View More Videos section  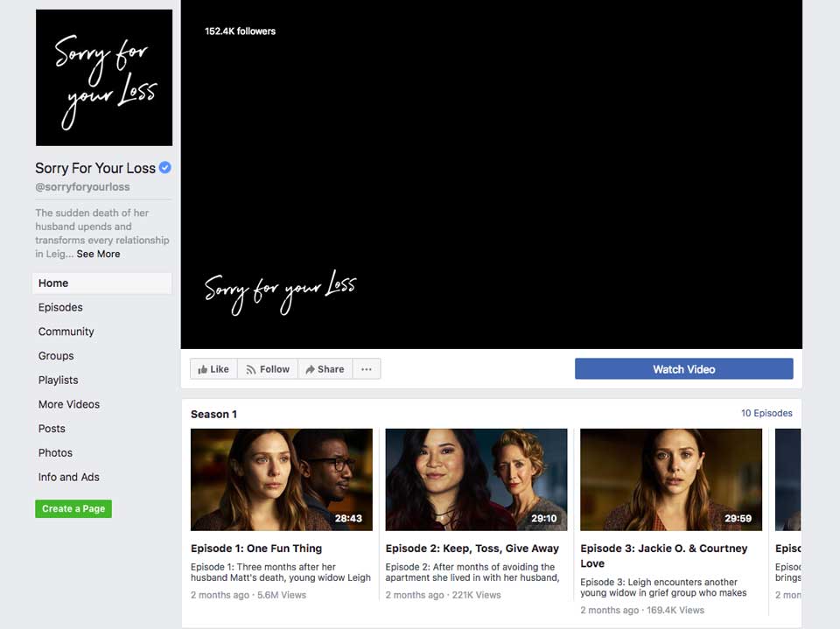coord(68,404)
